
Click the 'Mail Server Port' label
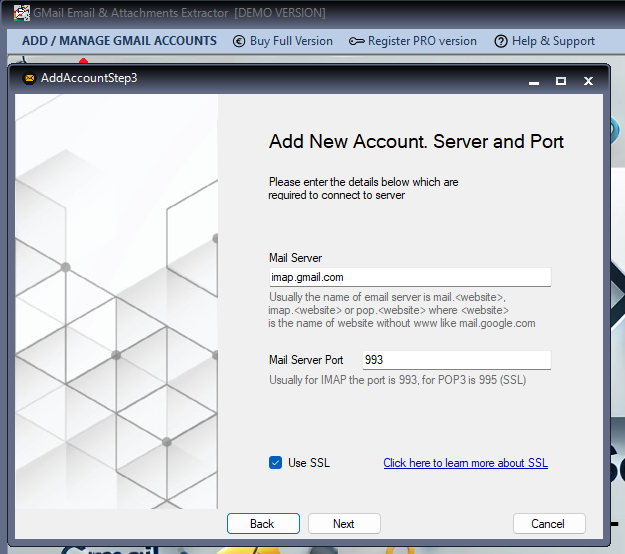click(306, 360)
